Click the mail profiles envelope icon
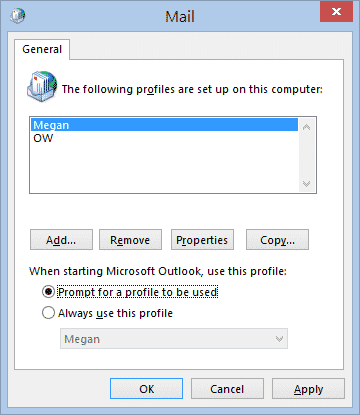The image size is (360, 415). (42, 86)
